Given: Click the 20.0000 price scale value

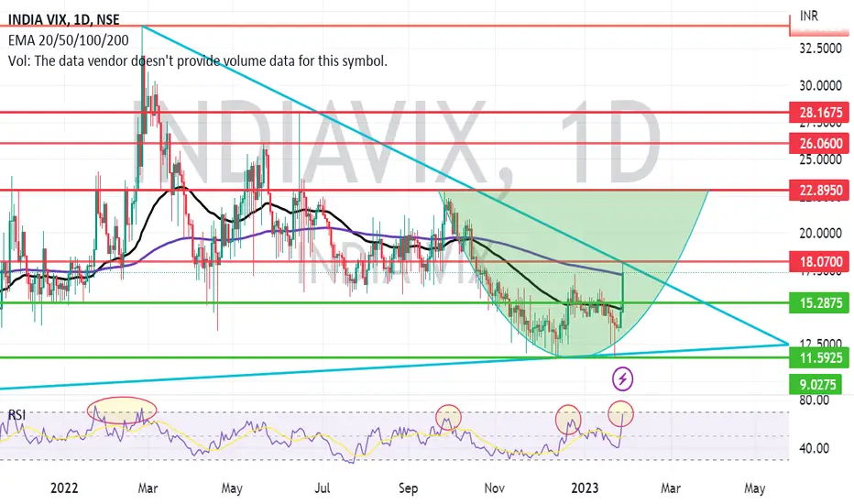Looking at the screenshot, I should click(820, 233).
